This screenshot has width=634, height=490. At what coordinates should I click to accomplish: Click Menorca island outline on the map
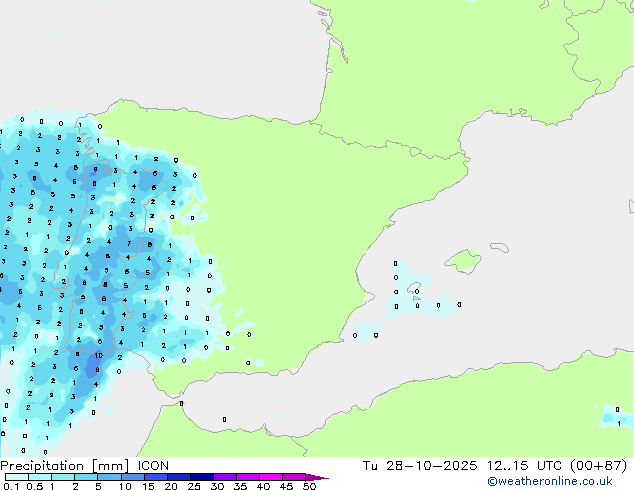500,247
